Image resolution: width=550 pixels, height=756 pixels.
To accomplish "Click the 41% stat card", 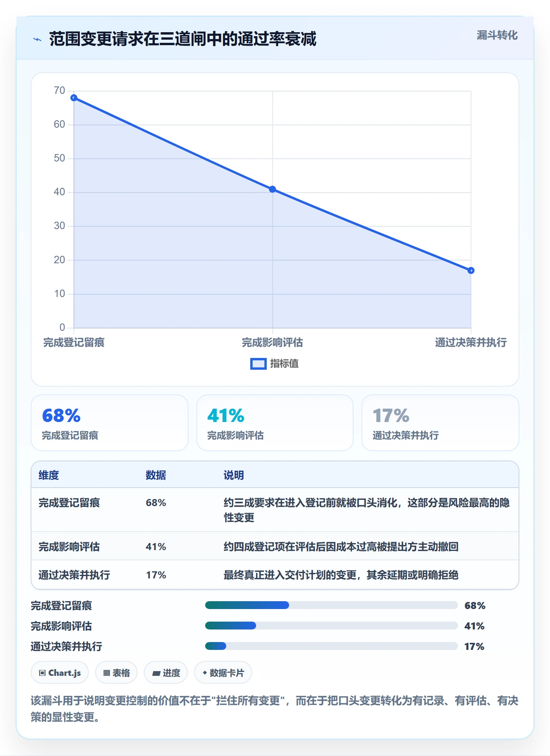I will pyautogui.click(x=275, y=423).
